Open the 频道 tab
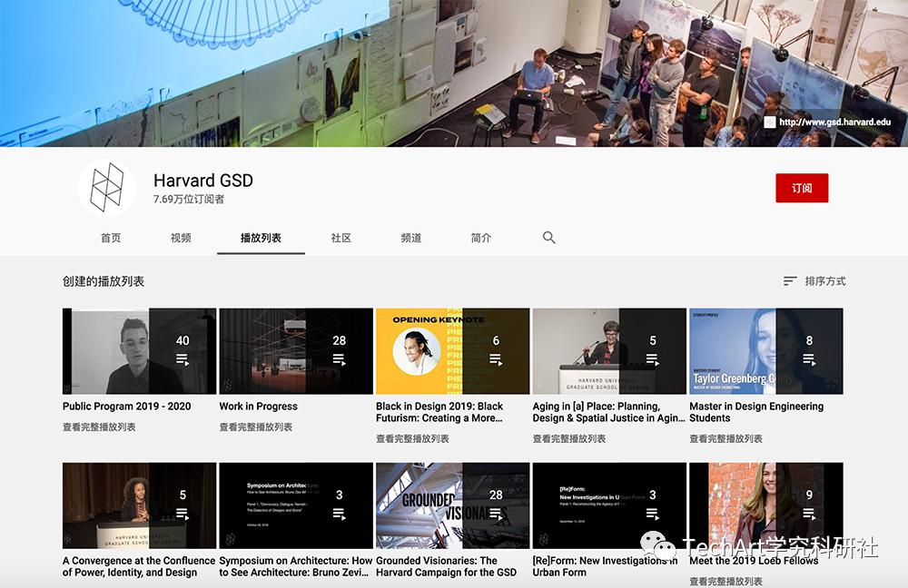 click(411, 238)
